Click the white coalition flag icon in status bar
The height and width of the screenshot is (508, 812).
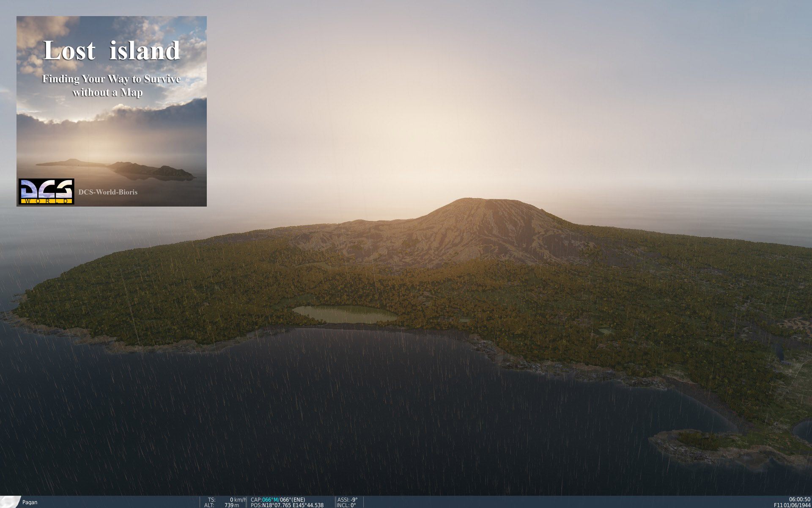click(10, 502)
